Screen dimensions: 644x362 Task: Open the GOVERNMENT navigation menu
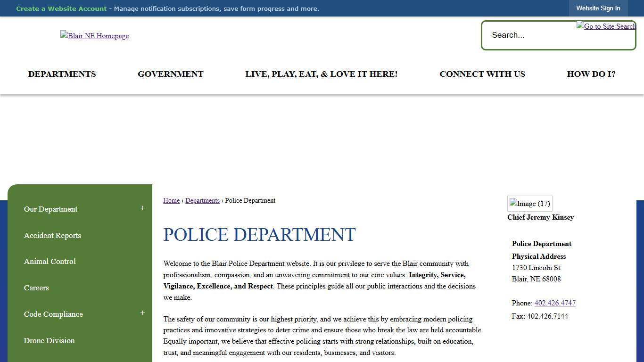pos(170,74)
